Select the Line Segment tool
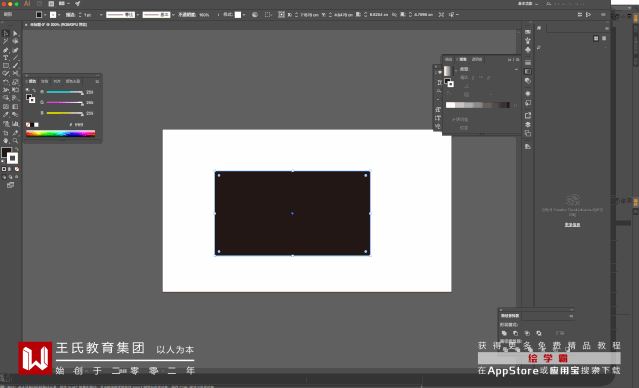This screenshot has width=639, height=388. (x=15, y=58)
